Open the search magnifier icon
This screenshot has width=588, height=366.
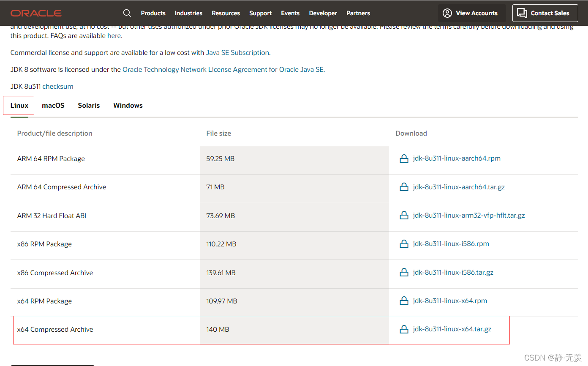[x=127, y=13]
